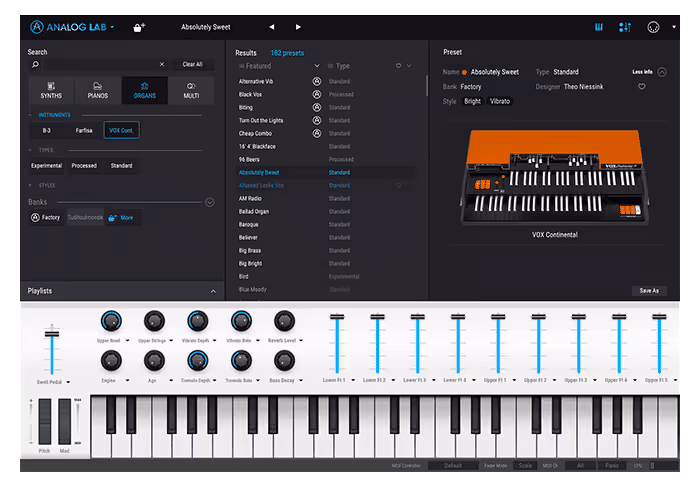This screenshot has width=700, height=486.
Task: Collapse the Banks section chevron
Action: click(x=210, y=202)
